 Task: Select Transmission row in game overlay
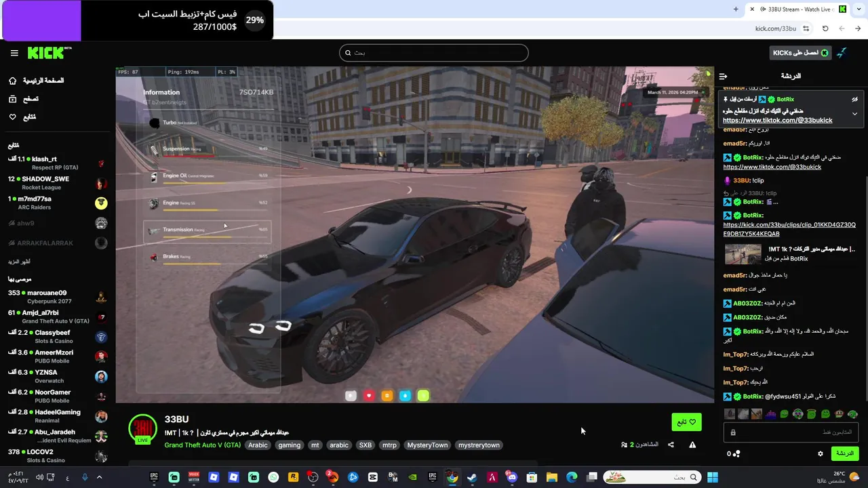[207, 231]
